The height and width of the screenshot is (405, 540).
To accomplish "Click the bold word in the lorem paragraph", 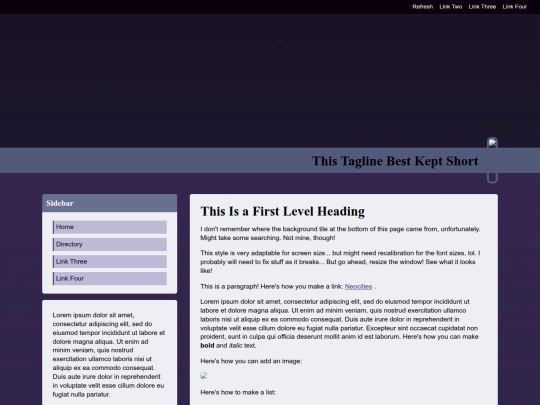I will (x=207, y=345).
